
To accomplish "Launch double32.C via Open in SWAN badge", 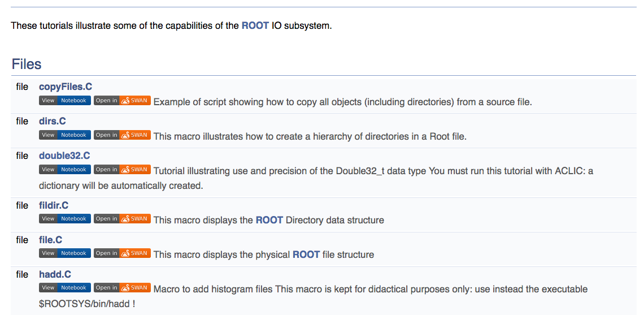I will coord(122,170).
